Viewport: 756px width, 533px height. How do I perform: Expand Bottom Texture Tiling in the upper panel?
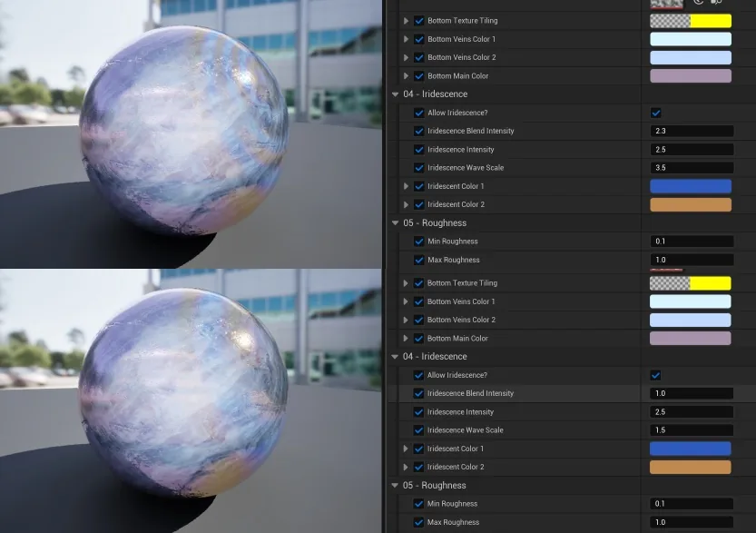point(406,21)
